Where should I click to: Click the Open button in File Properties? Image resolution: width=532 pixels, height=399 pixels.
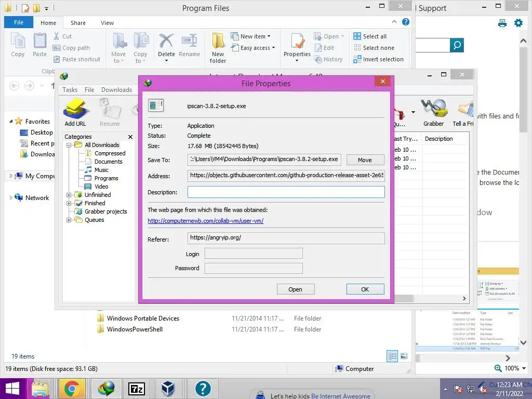(296, 289)
